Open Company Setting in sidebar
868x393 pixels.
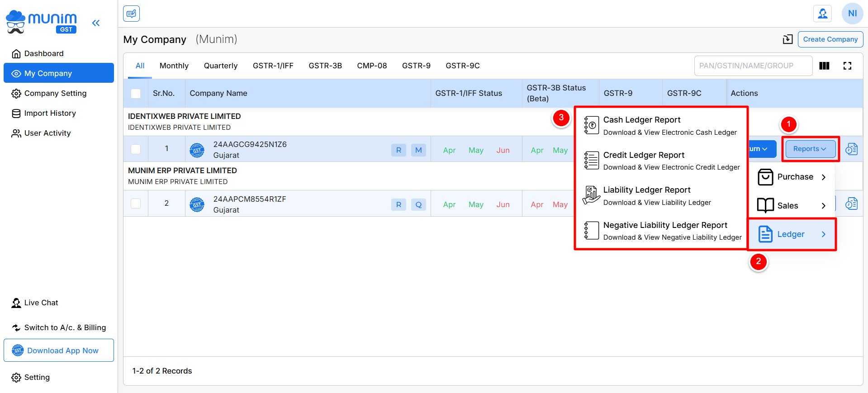pyautogui.click(x=59, y=93)
